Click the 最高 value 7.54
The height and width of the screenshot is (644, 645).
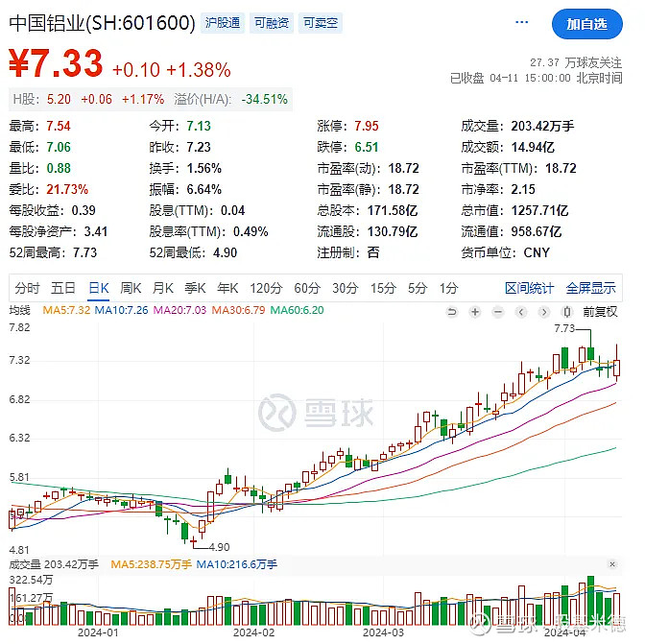[59, 126]
